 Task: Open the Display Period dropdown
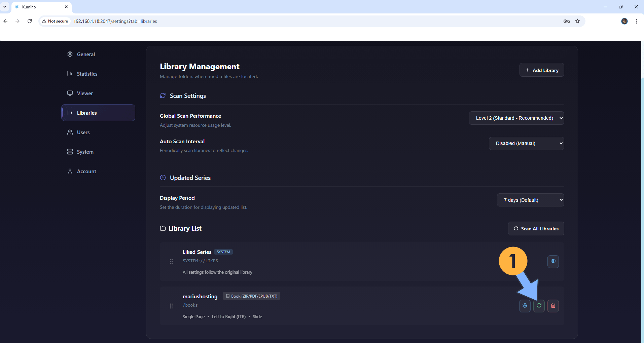[x=530, y=200]
